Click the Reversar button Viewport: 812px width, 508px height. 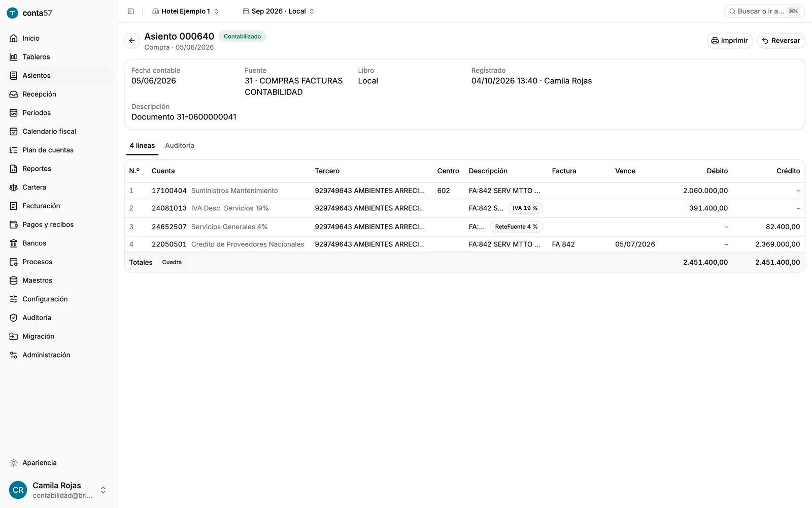pyautogui.click(x=781, y=41)
